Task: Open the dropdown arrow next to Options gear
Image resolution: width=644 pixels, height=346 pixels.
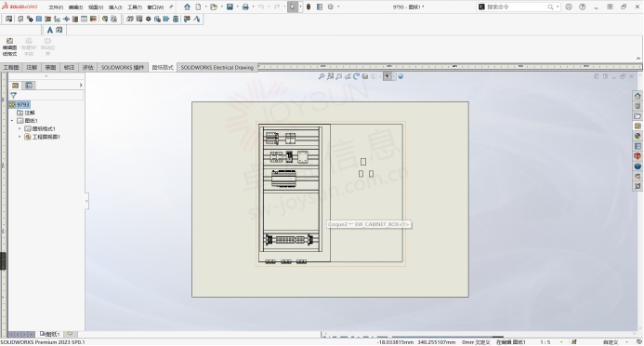Action: tap(338, 7)
